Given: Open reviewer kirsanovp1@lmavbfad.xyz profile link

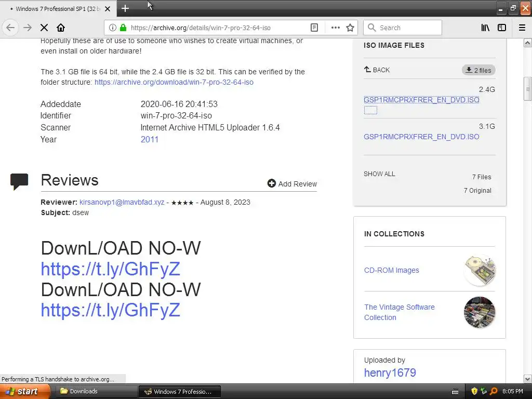Looking at the screenshot, I should point(122,202).
